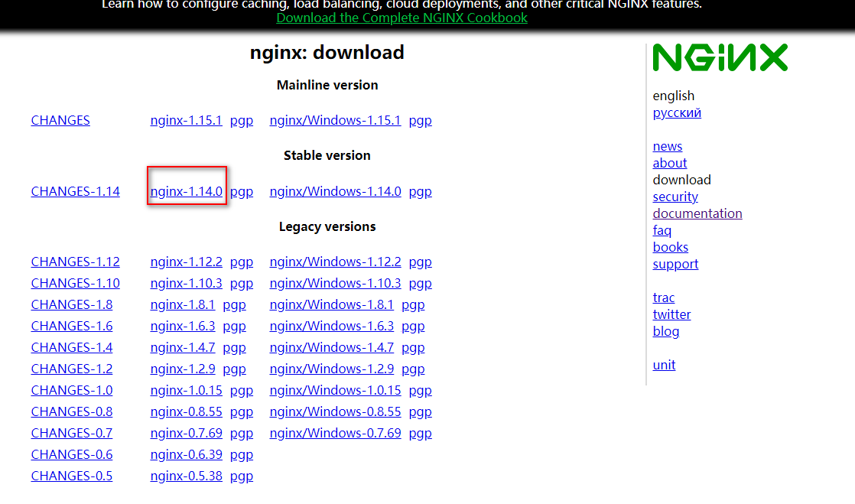The height and width of the screenshot is (504, 855).
Task: Open the blog link
Action: 666,332
